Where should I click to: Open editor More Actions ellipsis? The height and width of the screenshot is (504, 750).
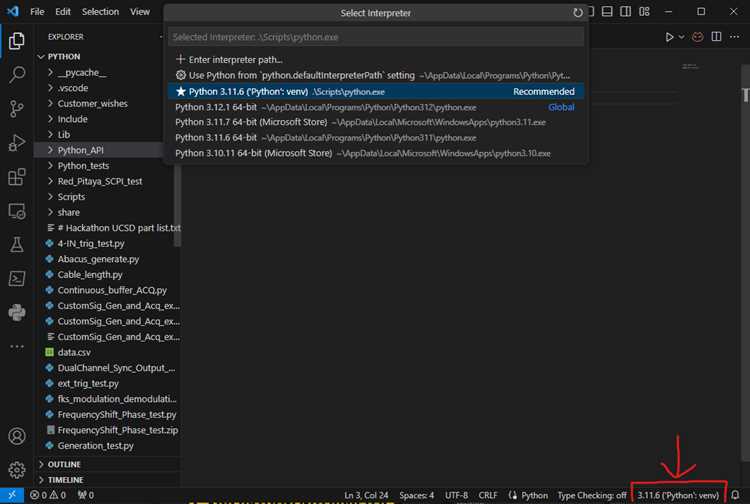point(734,37)
